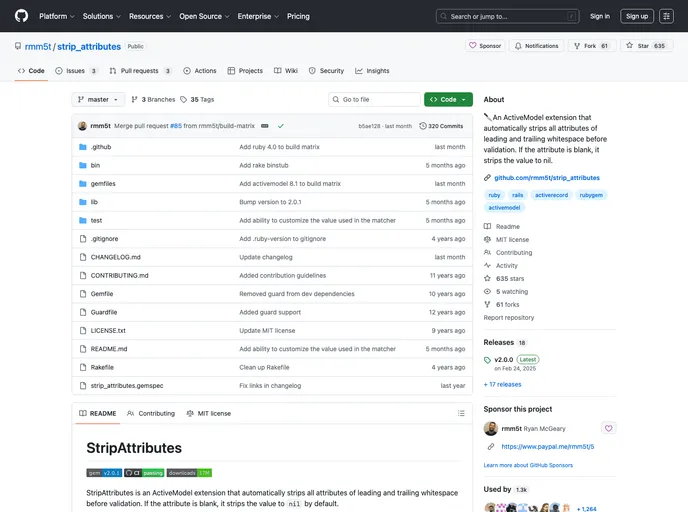This screenshot has height=512, width=688.
Task: Expand the commit message ellipsis button
Action: [x=265, y=126]
